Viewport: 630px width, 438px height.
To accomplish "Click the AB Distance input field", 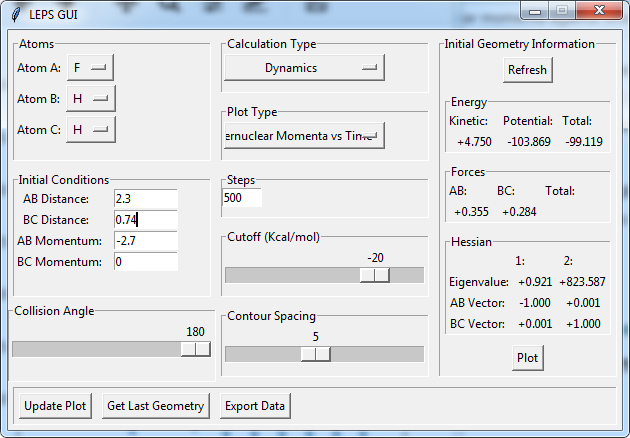I will pyautogui.click(x=146, y=199).
